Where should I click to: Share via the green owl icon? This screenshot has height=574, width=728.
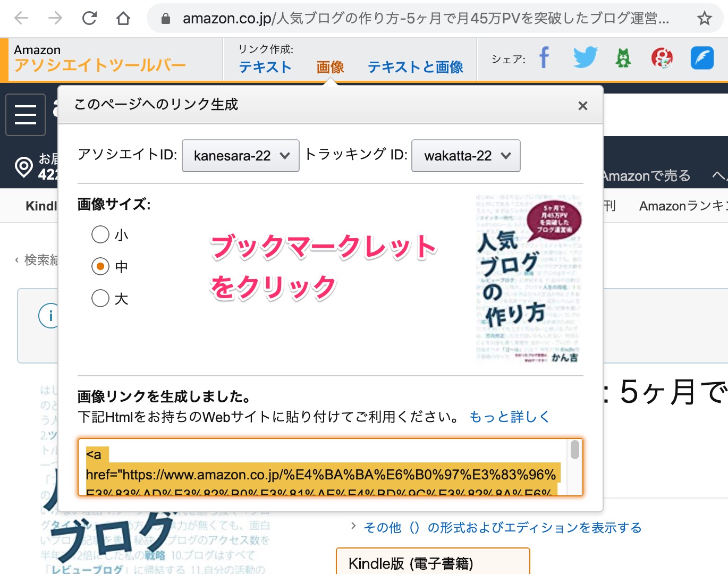[623, 57]
